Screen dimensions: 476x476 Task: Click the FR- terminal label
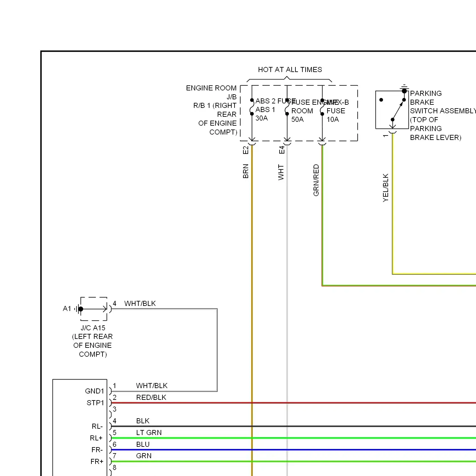click(x=97, y=450)
